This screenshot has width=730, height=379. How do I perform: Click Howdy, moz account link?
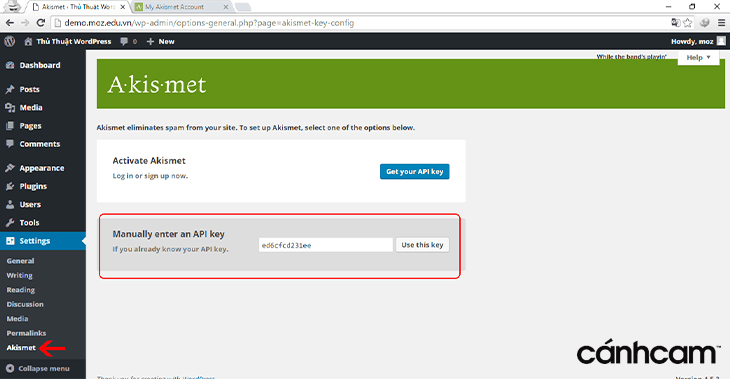point(692,41)
